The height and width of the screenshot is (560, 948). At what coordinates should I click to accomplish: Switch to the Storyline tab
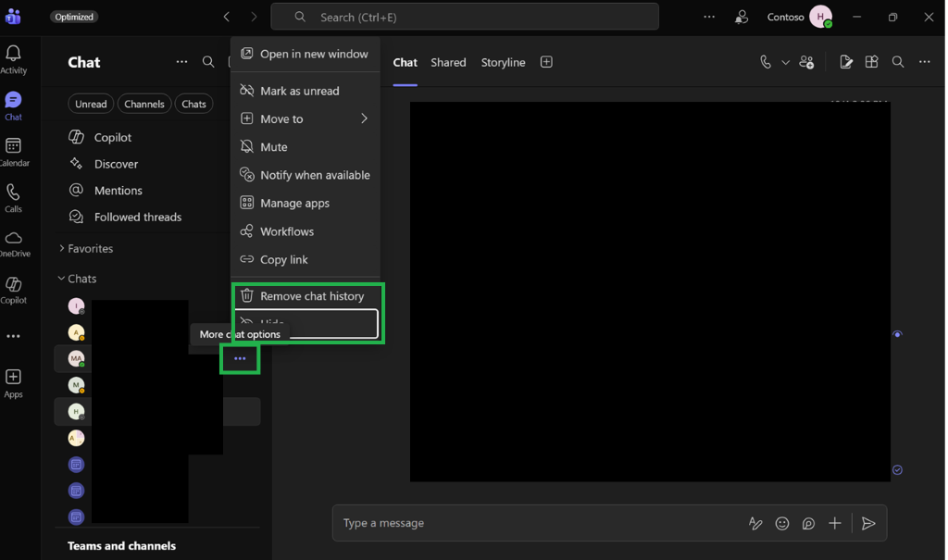tap(503, 62)
